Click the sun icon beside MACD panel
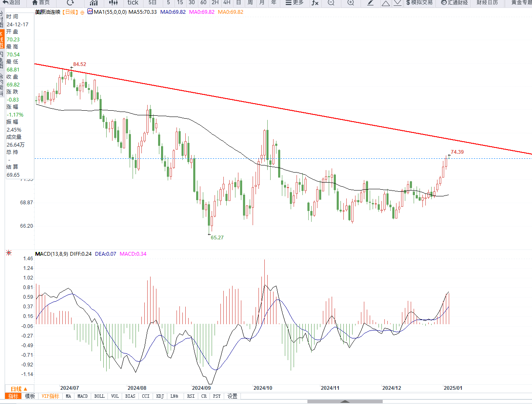 pos(9,253)
